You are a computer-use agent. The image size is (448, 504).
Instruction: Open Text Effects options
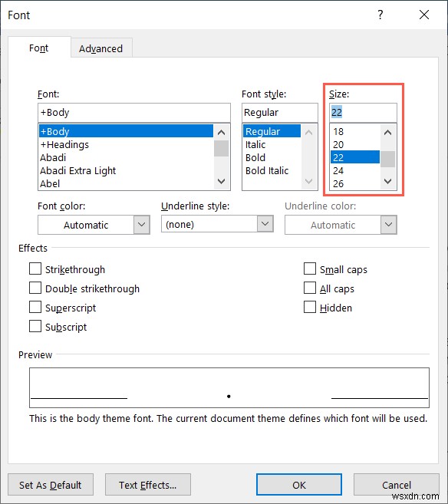(148, 485)
